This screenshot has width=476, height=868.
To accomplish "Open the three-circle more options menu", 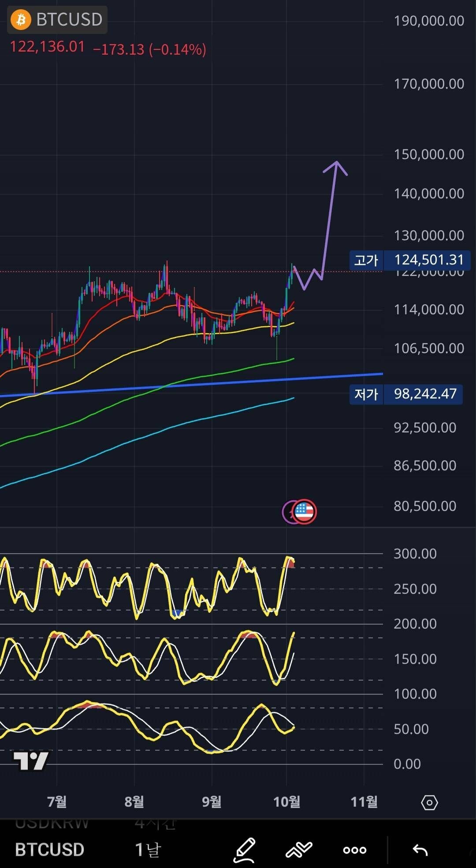I will click(354, 850).
